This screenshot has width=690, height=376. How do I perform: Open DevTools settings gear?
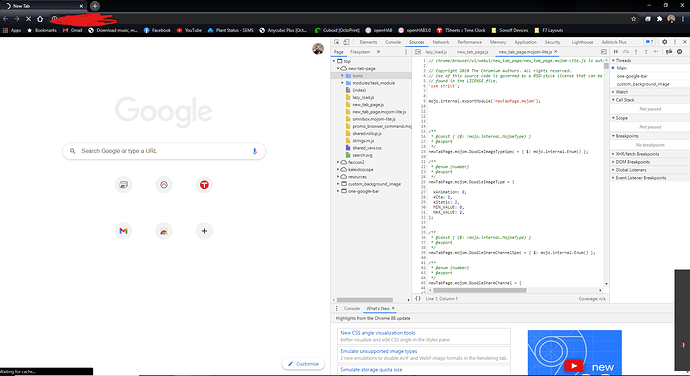pos(664,42)
